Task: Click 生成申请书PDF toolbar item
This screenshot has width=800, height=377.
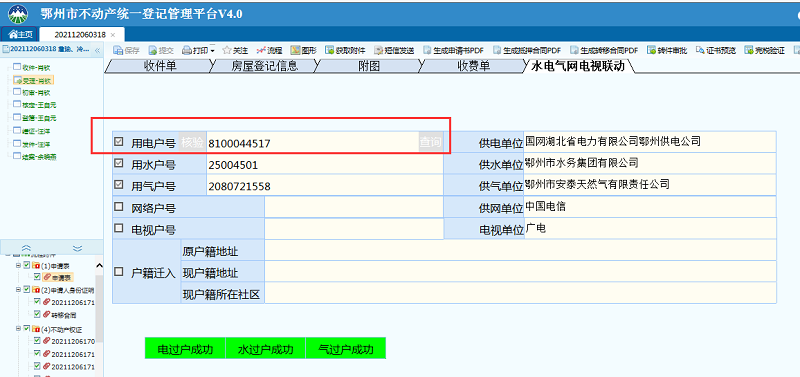Action: (453, 51)
